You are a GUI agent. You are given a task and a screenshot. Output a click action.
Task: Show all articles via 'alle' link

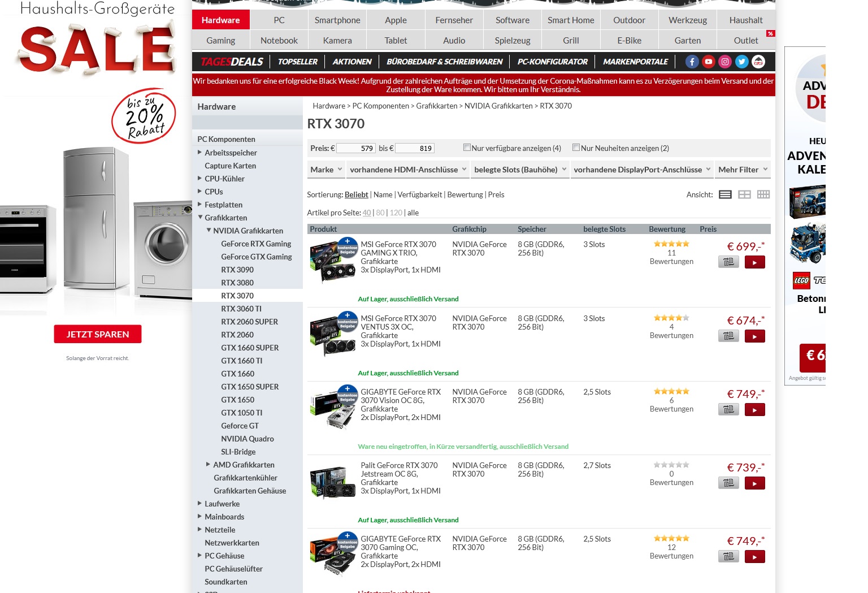[413, 213]
